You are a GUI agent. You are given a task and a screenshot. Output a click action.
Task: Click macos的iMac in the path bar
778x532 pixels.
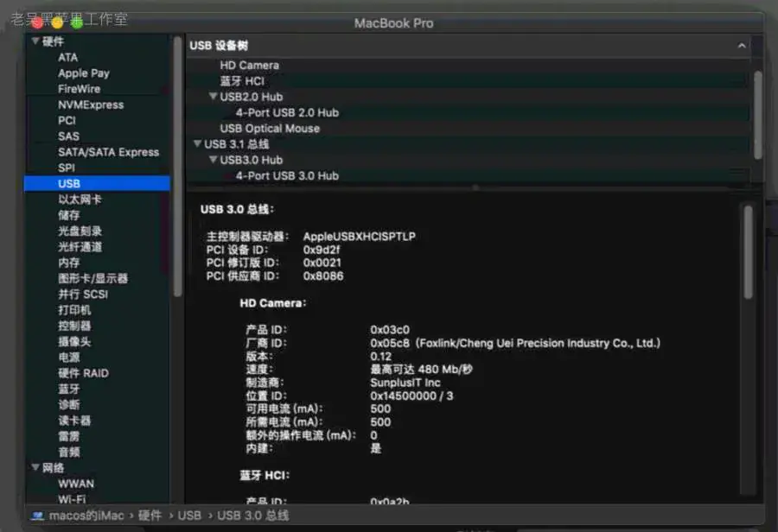tap(86, 516)
